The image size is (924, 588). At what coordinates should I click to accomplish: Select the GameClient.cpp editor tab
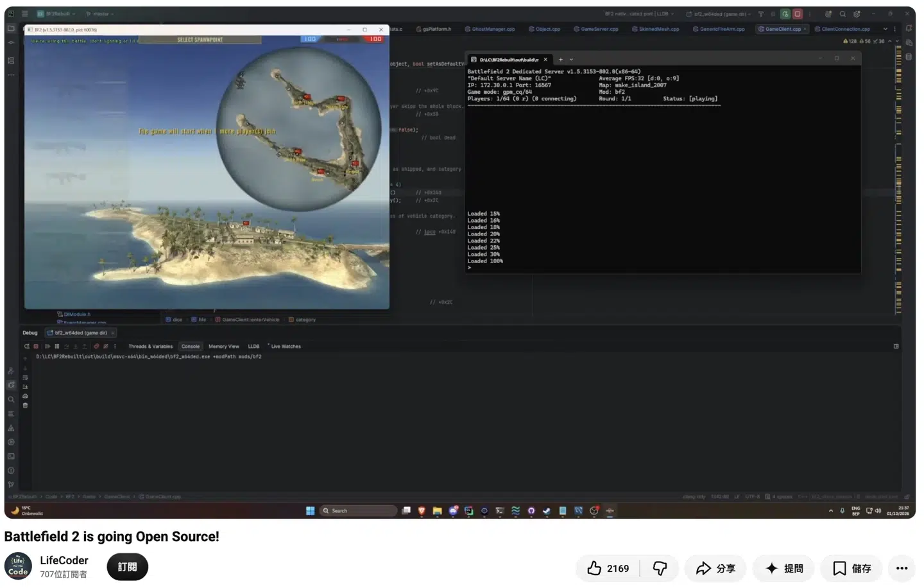tap(782, 29)
